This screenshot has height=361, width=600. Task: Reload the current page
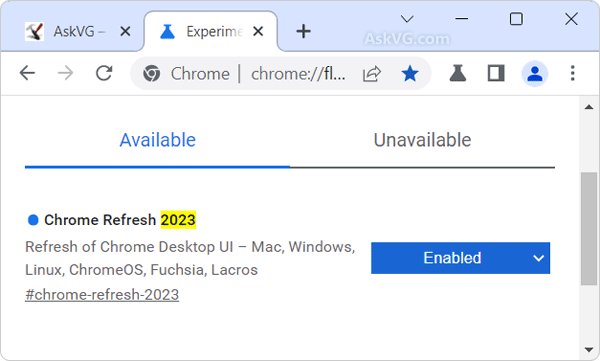[104, 73]
